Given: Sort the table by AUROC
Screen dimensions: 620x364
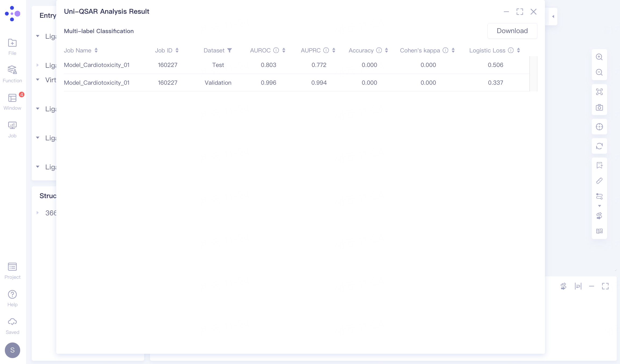Looking at the screenshot, I should click(x=283, y=50).
